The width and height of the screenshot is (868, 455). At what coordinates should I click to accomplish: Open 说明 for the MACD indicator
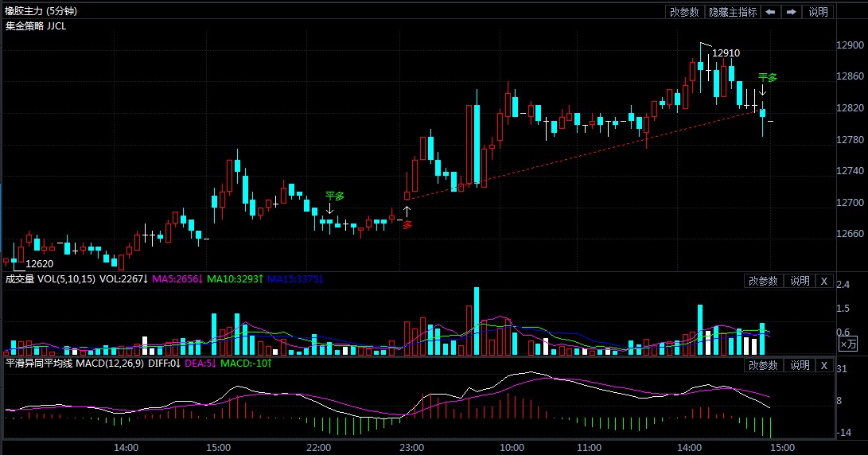[x=799, y=365]
